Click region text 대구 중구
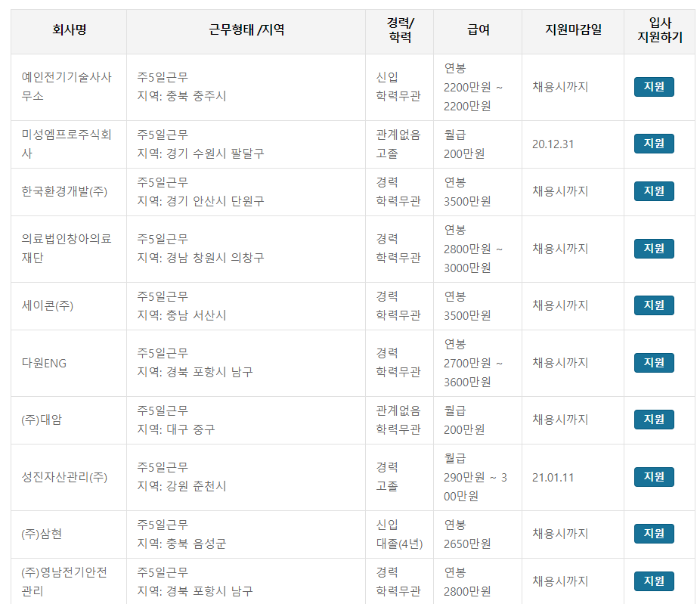700x604 pixels. tap(190, 429)
